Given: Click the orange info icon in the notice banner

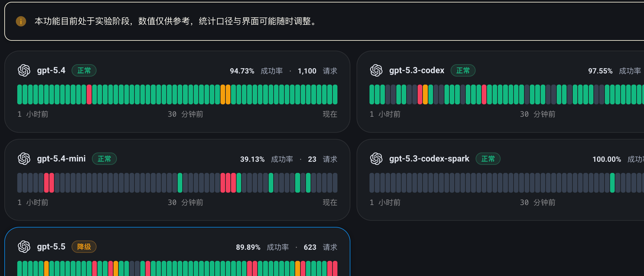Looking at the screenshot, I should tap(21, 21).
